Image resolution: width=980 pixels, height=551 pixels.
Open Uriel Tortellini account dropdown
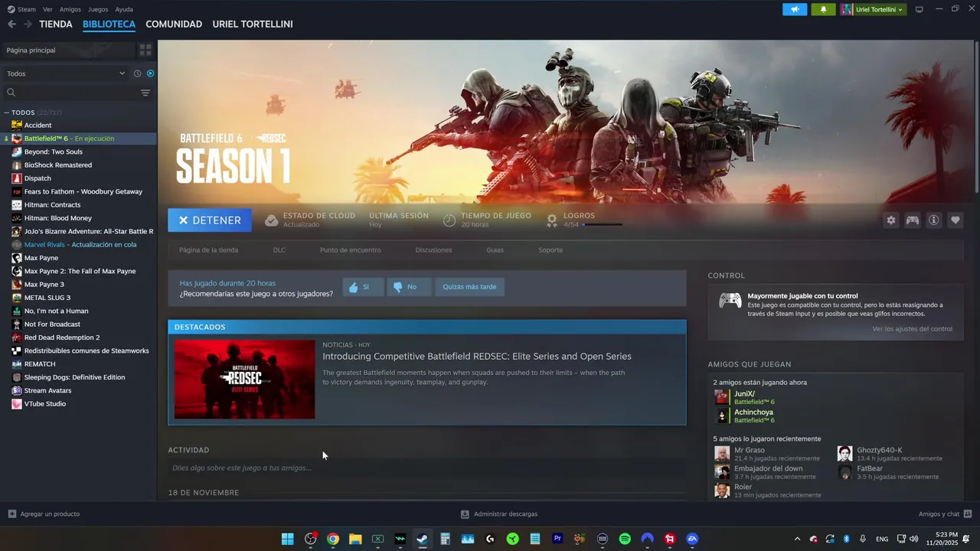[x=873, y=9]
